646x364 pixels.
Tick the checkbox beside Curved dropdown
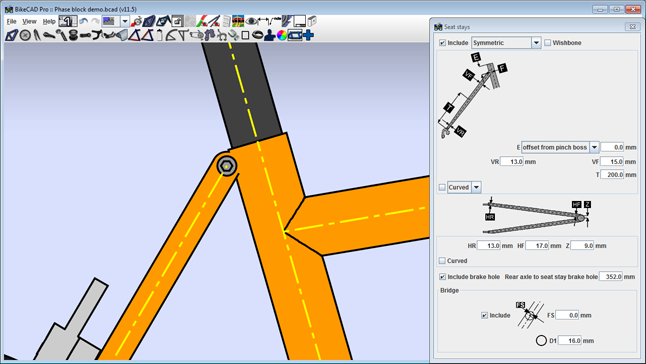point(442,187)
